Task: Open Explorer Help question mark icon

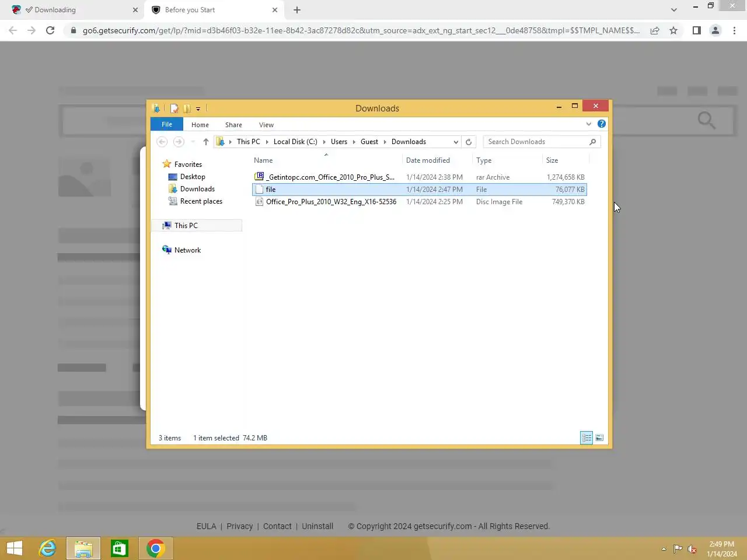Action: (602, 124)
